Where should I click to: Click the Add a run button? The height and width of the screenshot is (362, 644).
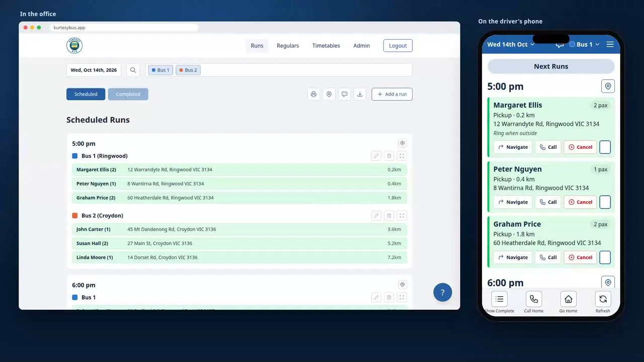(392, 94)
